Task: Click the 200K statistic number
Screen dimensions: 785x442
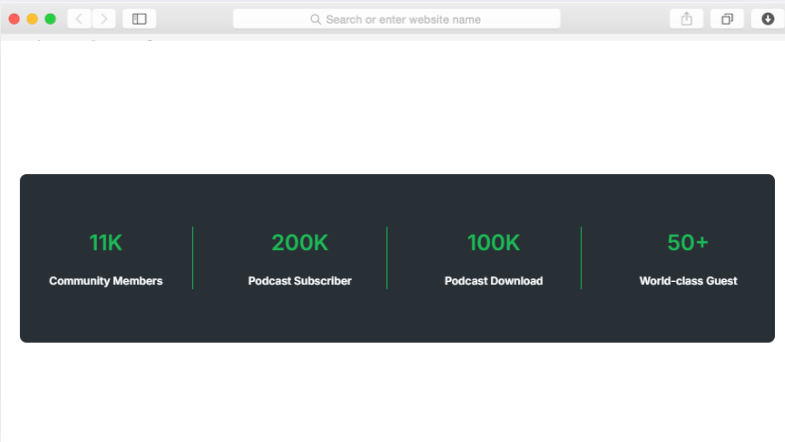Action: [x=300, y=243]
